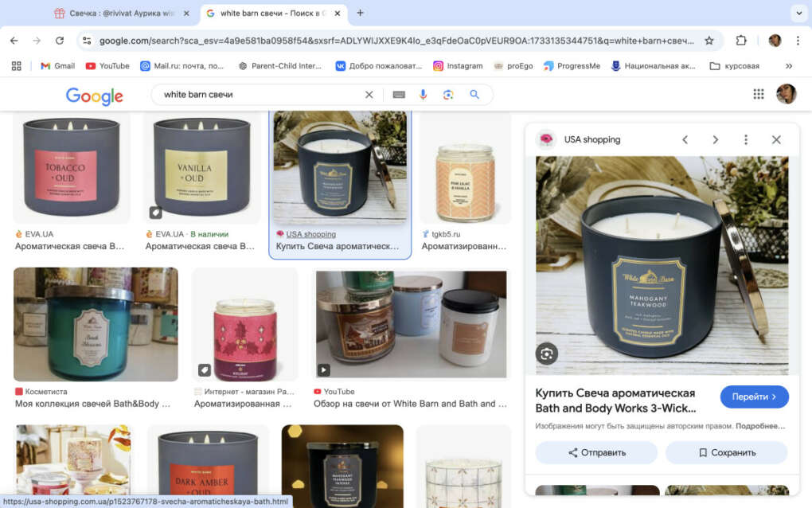Image resolution: width=812 pixels, height=508 pixels.
Task: Open proEgo bookmark
Action: [513, 66]
